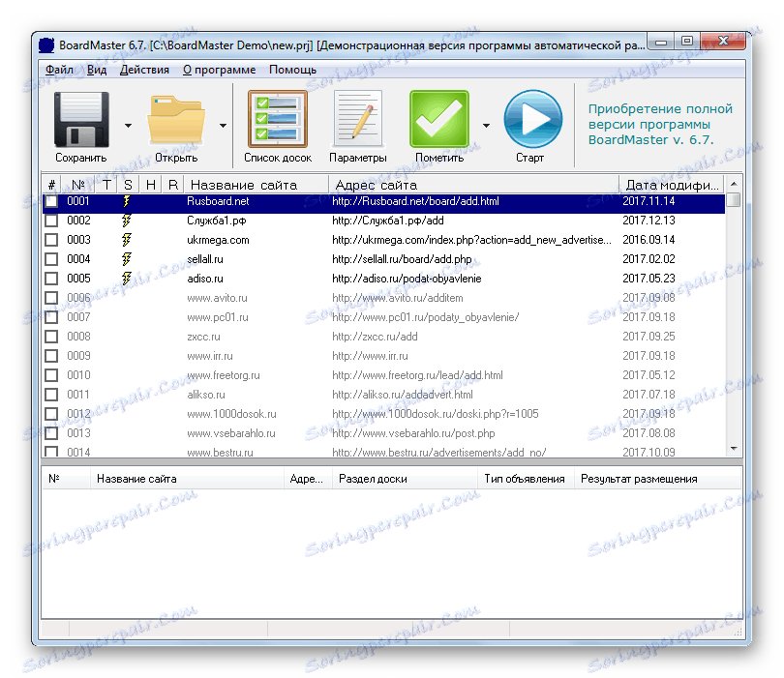
Task: Sort by Дата модифи... column header
Action: click(x=672, y=185)
